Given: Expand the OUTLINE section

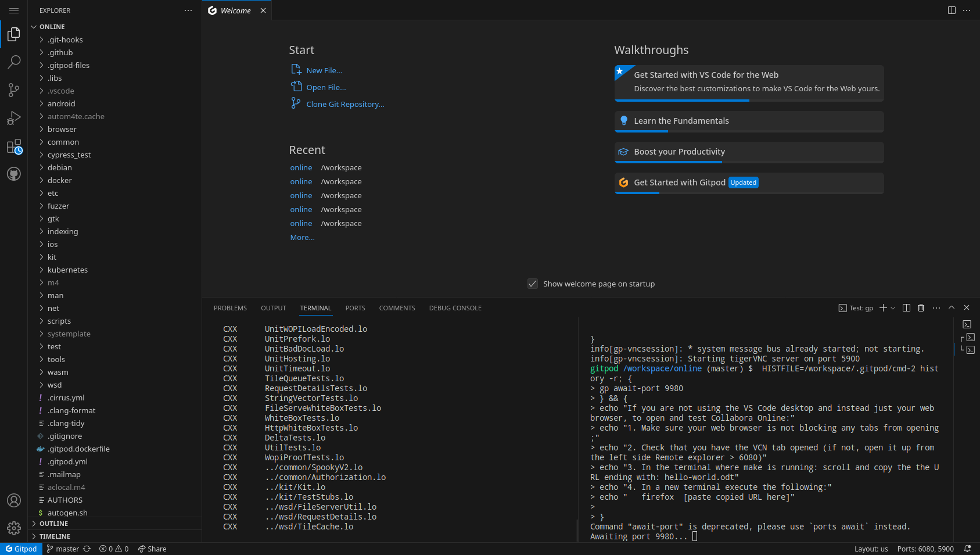Looking at the screenshot, I should click(x=115, y=524).
